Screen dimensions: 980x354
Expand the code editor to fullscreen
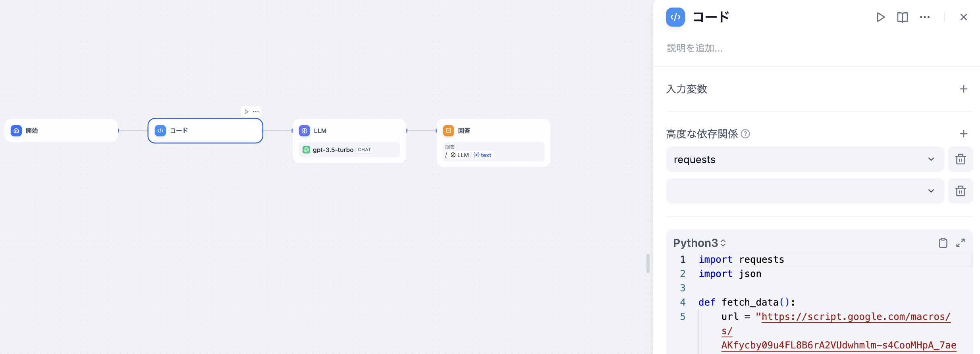(960, 243)
